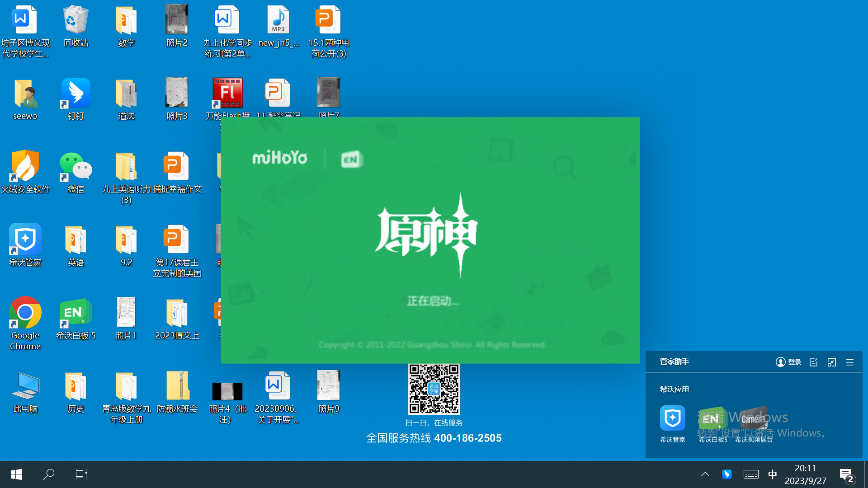Open the 英语 folder
The width and height of the screenshot is (868, 488).
click(76, 246)
